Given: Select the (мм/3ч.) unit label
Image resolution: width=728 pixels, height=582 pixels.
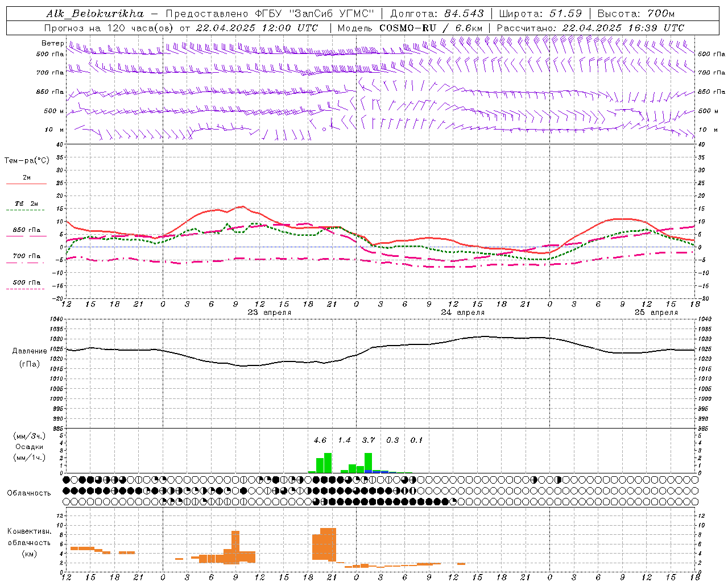Looking at the screenshot, I should [x=29, y=436].
